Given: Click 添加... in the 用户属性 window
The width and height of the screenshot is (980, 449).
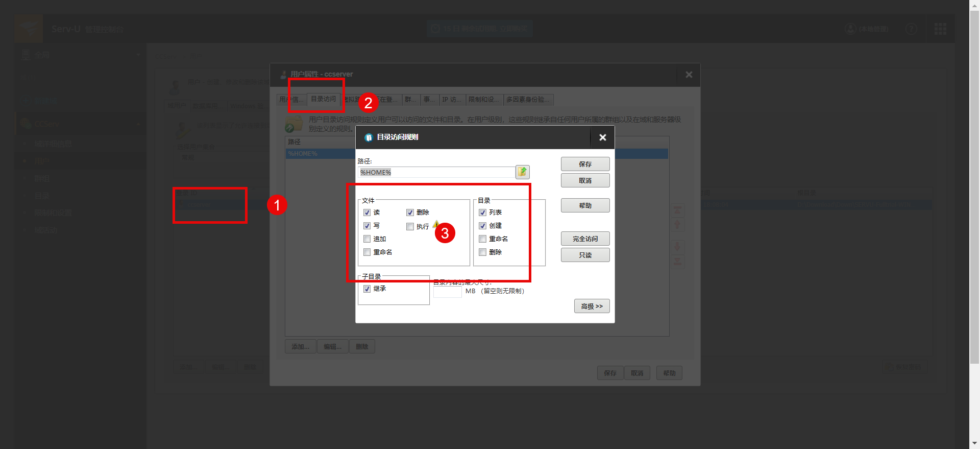Looking at the screenshot, I should (x=301, y=346).
